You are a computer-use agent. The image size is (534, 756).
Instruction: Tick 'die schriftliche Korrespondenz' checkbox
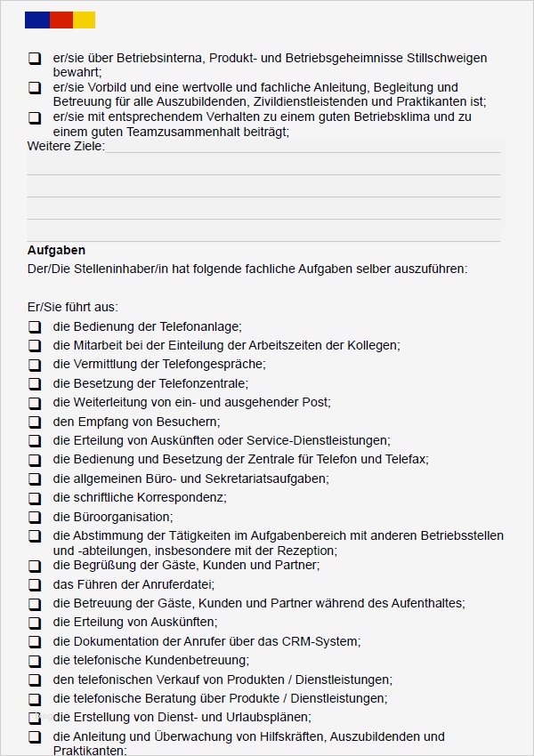click(x=35, y=498)
